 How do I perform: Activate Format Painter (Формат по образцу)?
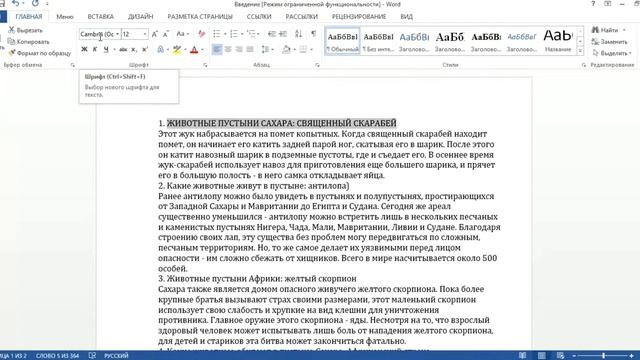click(40, 53)
